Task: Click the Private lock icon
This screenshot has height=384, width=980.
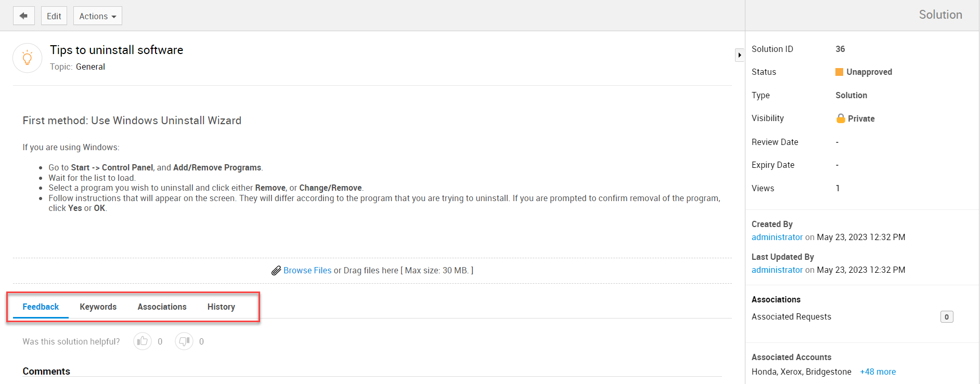Action: [840, 118]
